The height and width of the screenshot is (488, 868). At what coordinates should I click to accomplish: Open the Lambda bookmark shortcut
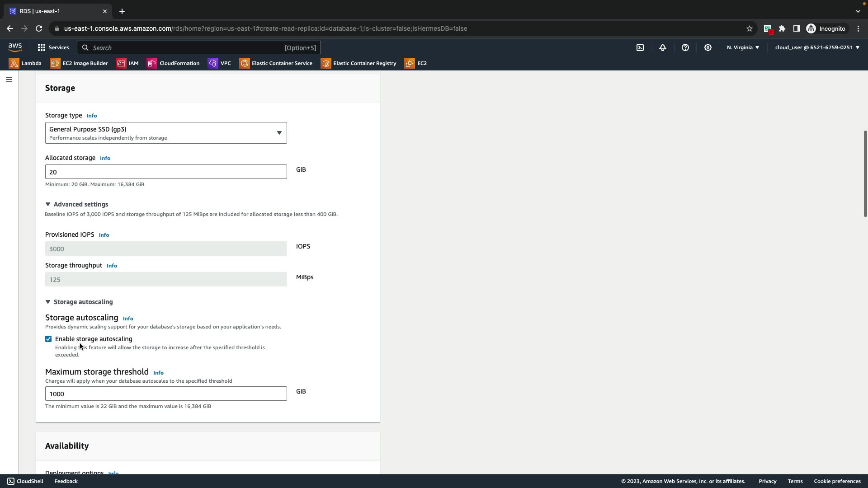point(25,63)
